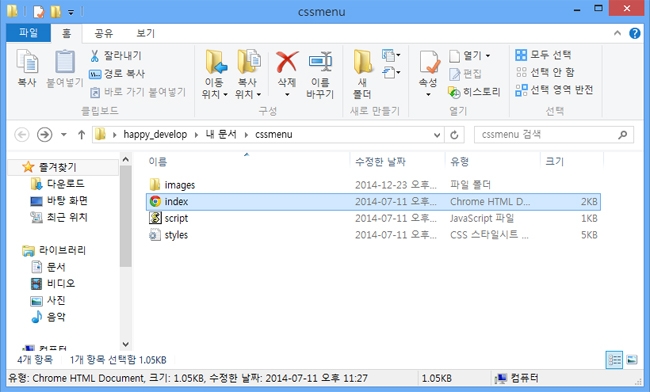Click Select none (선택 안 함)
The image size is (650, 392).
coord(545,72)
